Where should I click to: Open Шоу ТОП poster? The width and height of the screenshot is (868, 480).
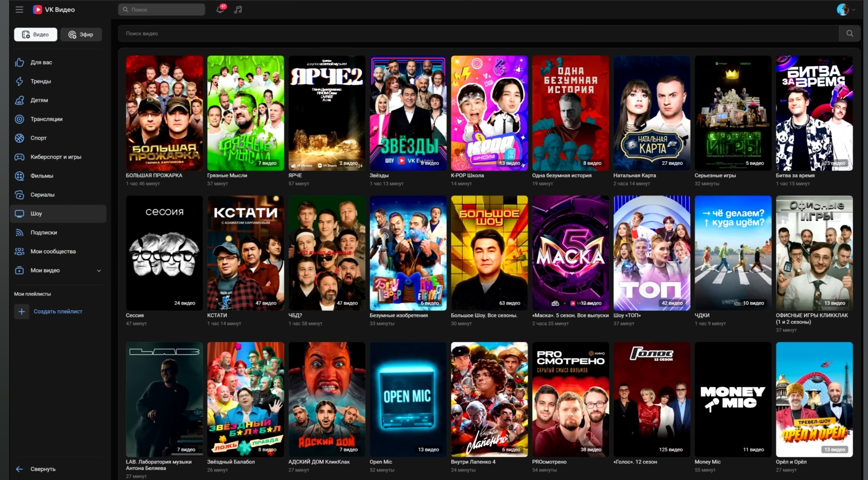pyautogui.click(x=652, y=253)
